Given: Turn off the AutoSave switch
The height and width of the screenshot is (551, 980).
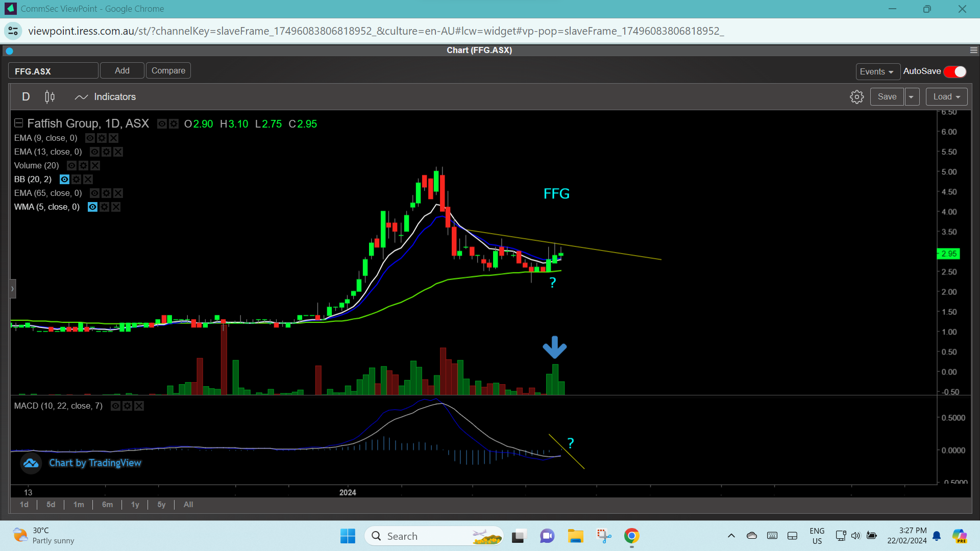Looking at the screenshot, I should click(x=954, y=72).
